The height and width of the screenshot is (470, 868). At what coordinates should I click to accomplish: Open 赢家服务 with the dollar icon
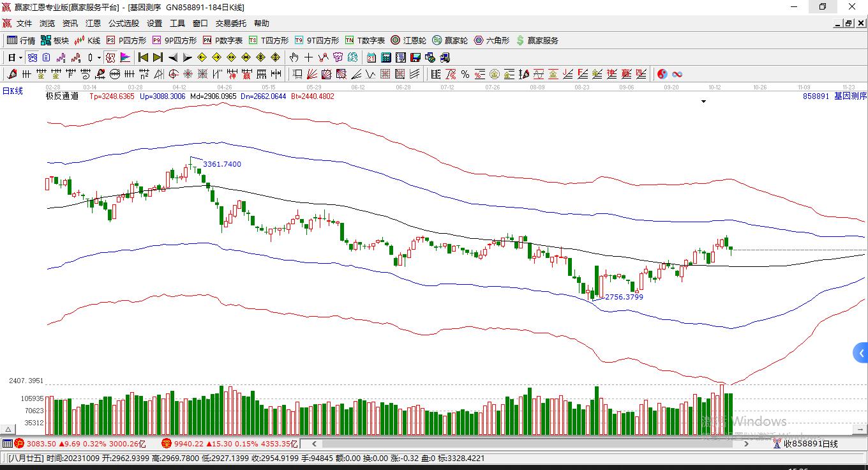pos(537,40)
